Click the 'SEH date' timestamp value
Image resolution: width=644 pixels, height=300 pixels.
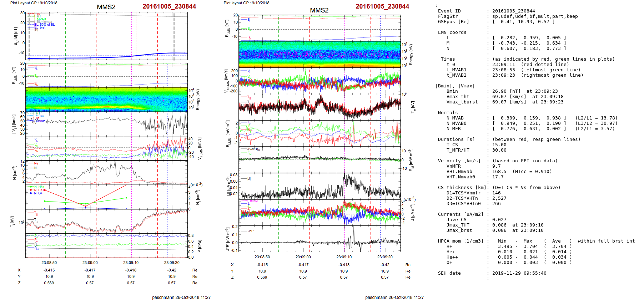tap(519, 273)
